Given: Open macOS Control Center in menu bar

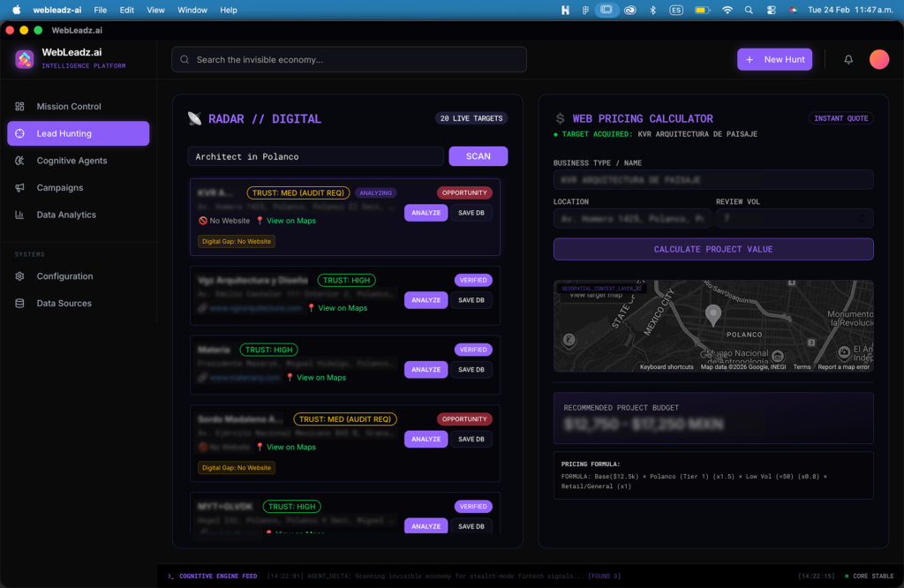Looking at the screenshot, I should [x=771, y=10].
